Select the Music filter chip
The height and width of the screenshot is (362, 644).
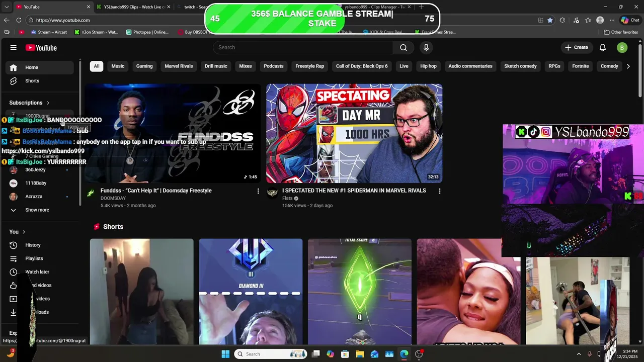(x=118, y=66)
